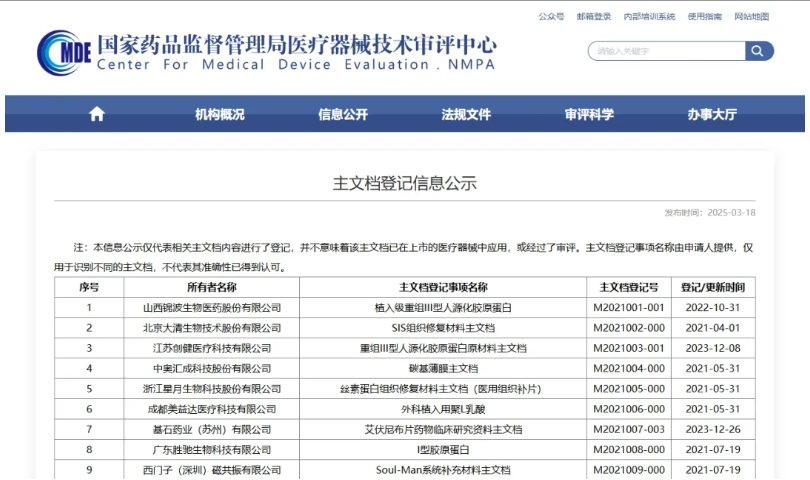Click the 主文档登记事项名称 column header
This screenshot has height=480, width=810.
click(443, 287)
